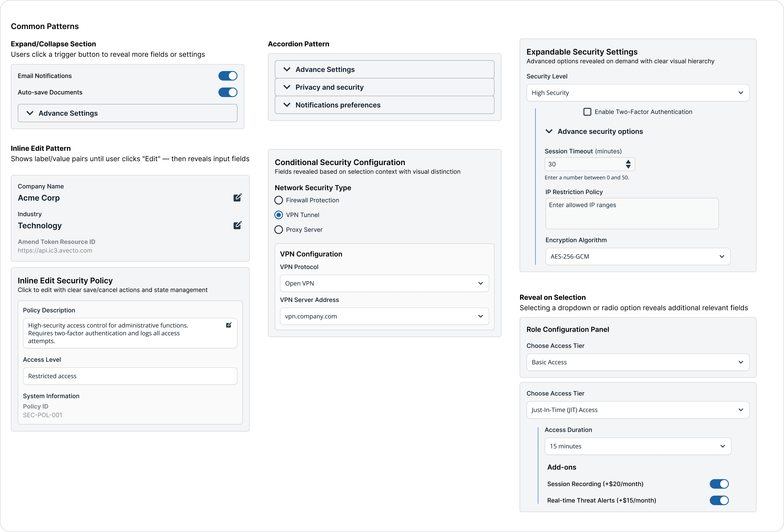Open the Access Duration 15 minutes dropdown

point(638,446)
